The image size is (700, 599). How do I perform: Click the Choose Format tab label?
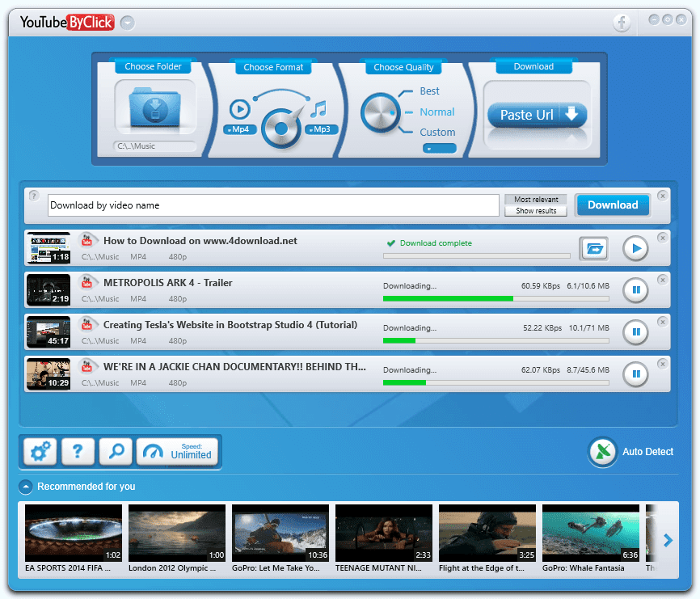tap(273, 67)
